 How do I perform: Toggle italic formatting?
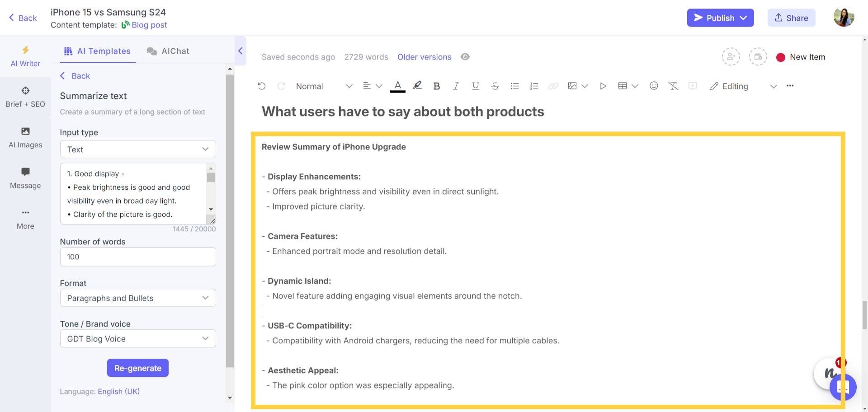pos(456,86)
